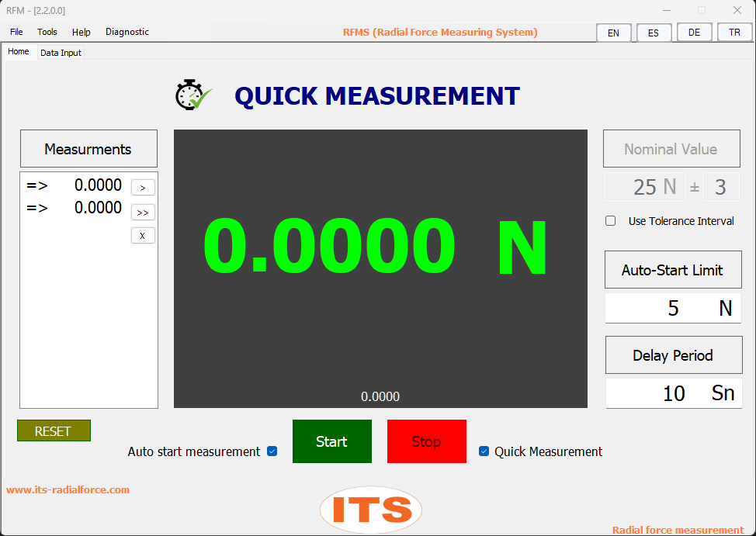This screenshot has width=756, height=536.
Task: Click the ITS logo at bottom
Action: tap(371, 510)
